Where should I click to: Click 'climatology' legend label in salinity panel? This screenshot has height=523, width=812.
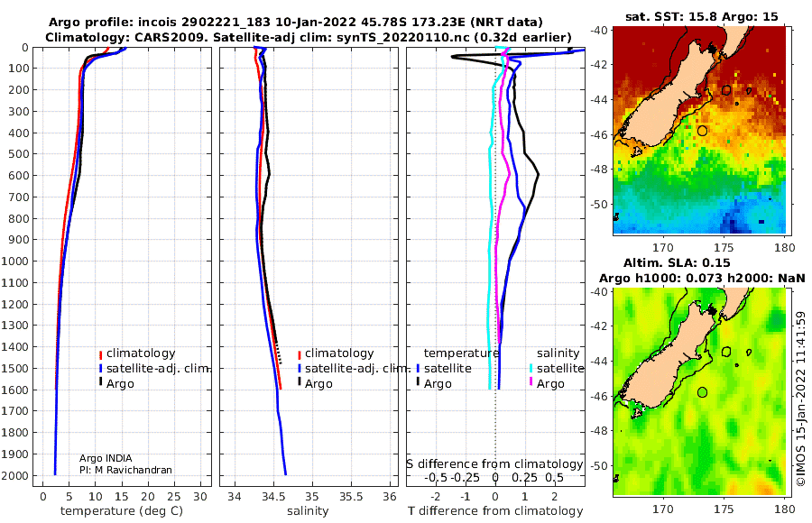(339, 353)
